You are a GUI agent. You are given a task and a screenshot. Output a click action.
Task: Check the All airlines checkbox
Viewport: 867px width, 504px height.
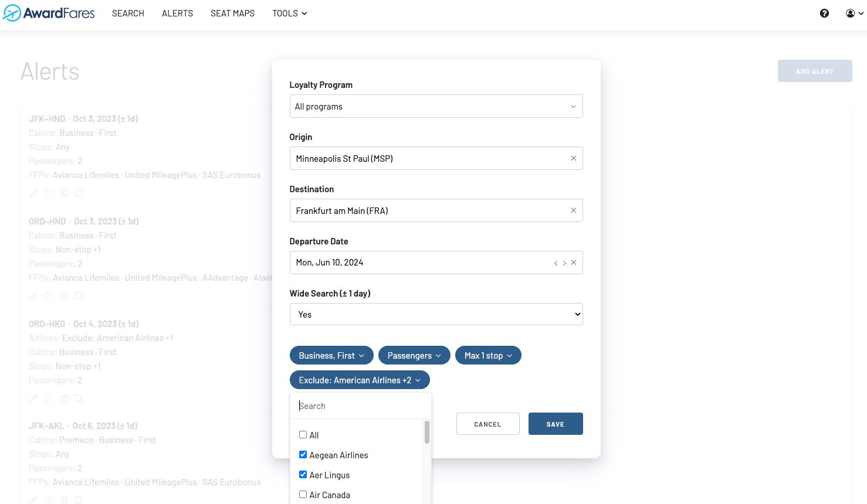(303, 434)
